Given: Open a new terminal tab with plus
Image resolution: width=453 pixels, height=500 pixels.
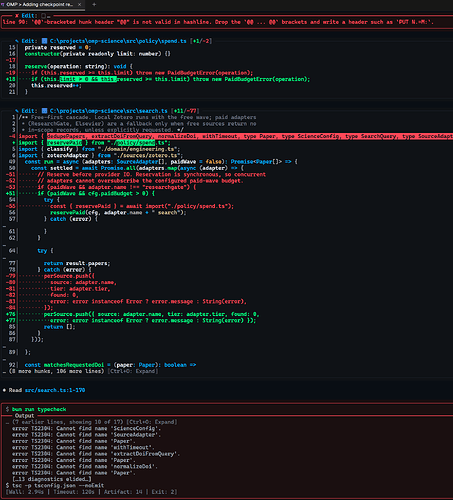Looking at the screenshot, I should 94,4.
